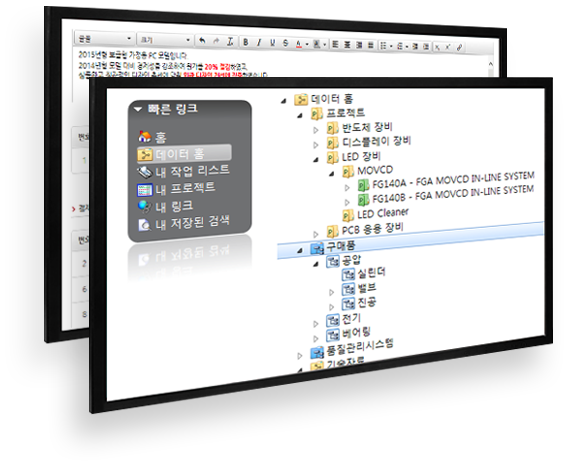Toggle italic formatting in editor toolbar

click(259, 43)
